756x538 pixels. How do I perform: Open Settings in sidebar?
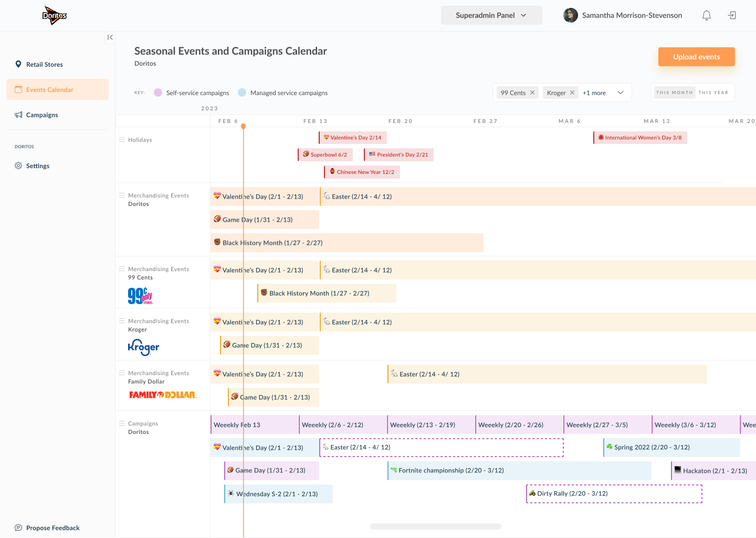pos(38,166)
